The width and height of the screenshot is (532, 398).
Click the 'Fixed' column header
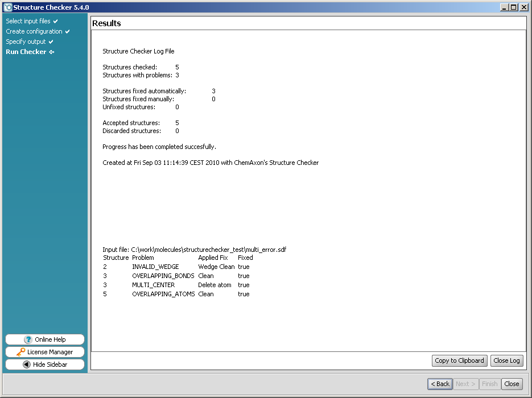(245, 258)
